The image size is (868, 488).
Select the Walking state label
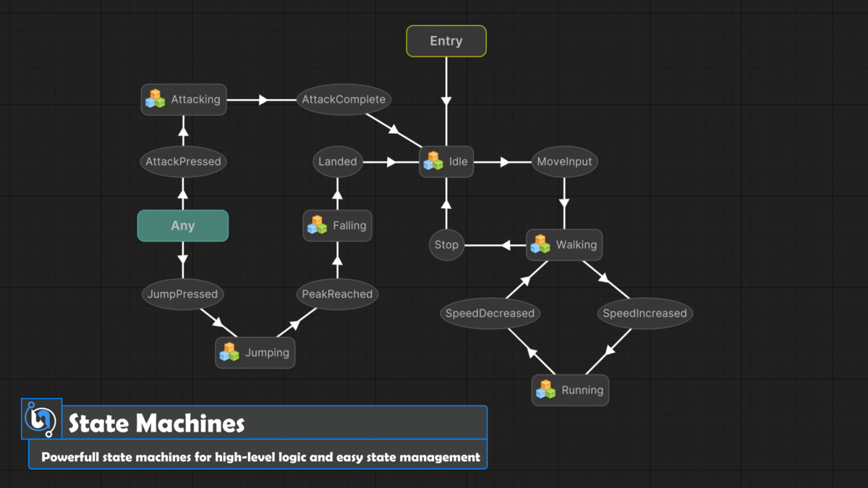pos(576,244)
